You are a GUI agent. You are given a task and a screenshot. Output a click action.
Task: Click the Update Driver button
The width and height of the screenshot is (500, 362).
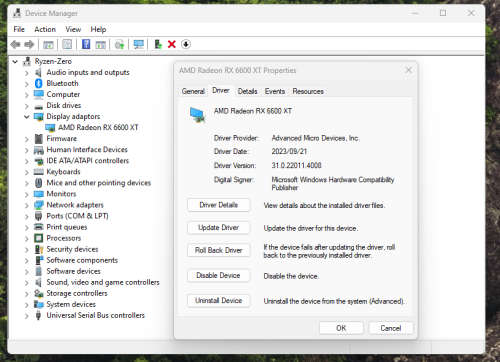pos(218,228)
